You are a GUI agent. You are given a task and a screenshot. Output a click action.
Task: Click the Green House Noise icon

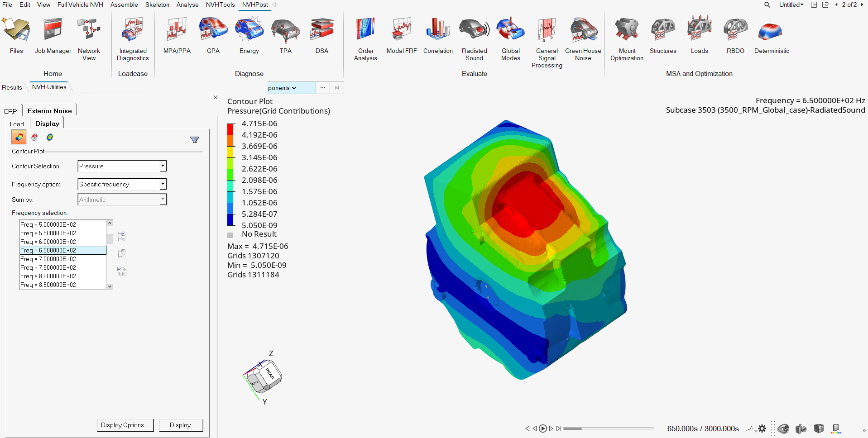coord(583,39)
